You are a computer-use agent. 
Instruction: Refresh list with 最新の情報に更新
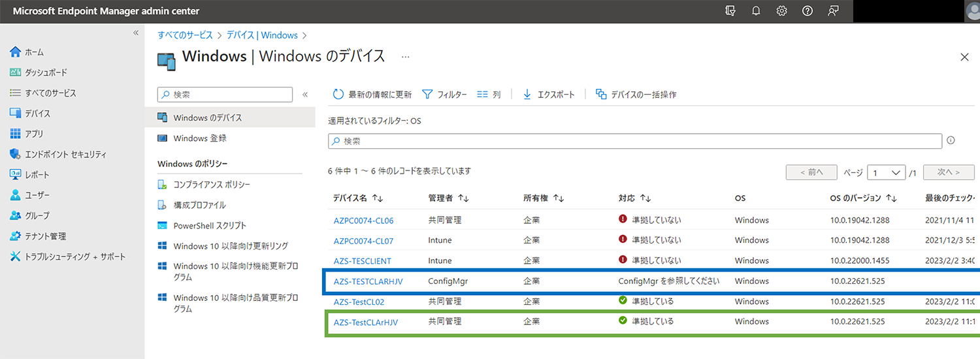372,95
